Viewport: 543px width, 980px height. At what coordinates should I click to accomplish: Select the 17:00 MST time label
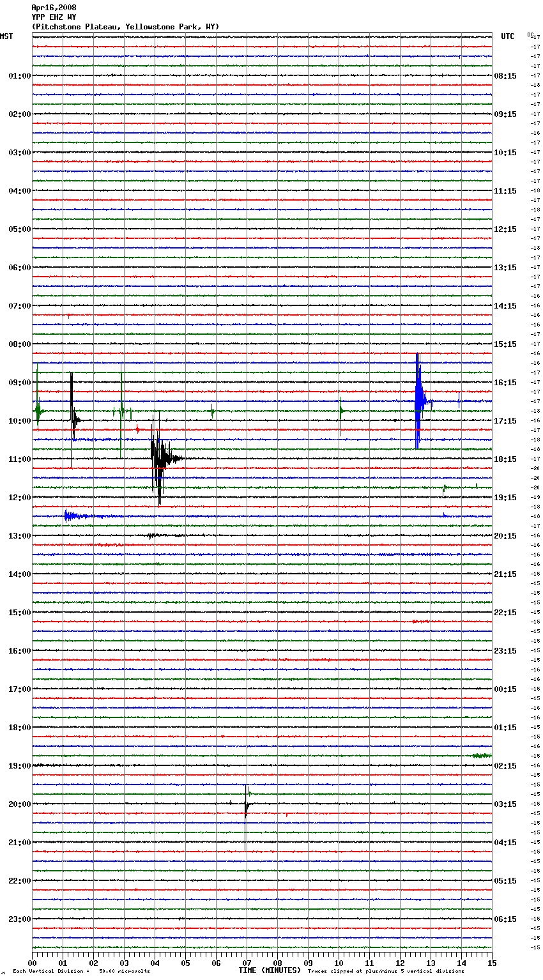coord(20,689)
